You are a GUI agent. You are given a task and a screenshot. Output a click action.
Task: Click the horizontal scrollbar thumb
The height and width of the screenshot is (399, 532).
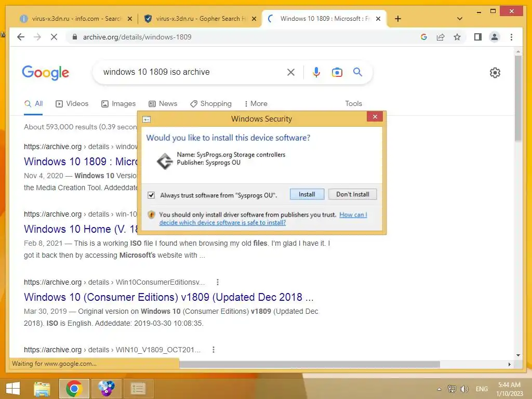point(310,364)
